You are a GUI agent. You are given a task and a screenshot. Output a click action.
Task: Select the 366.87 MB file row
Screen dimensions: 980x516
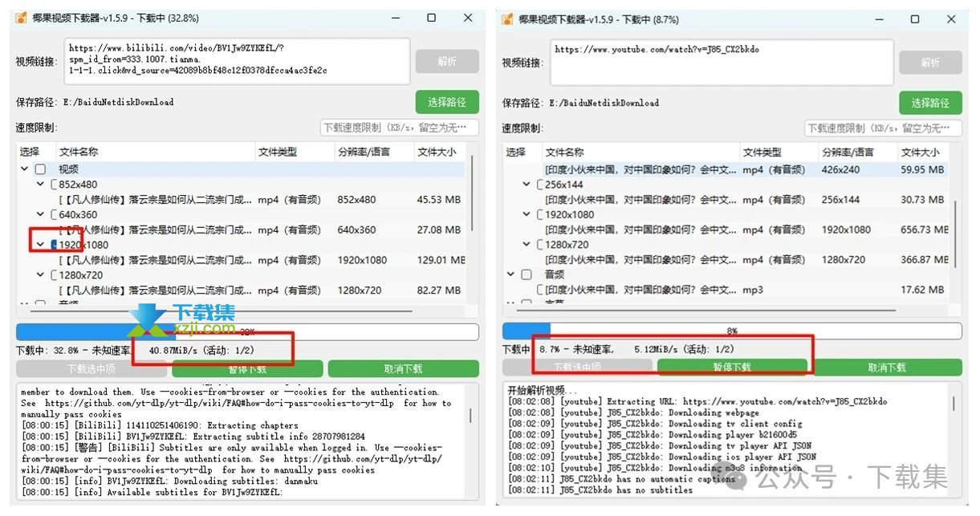click(x=726, y=260)
